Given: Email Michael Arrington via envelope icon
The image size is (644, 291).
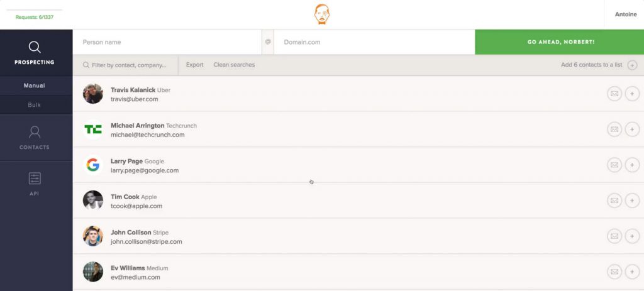Looking at the screenshot, I should 614,129.
